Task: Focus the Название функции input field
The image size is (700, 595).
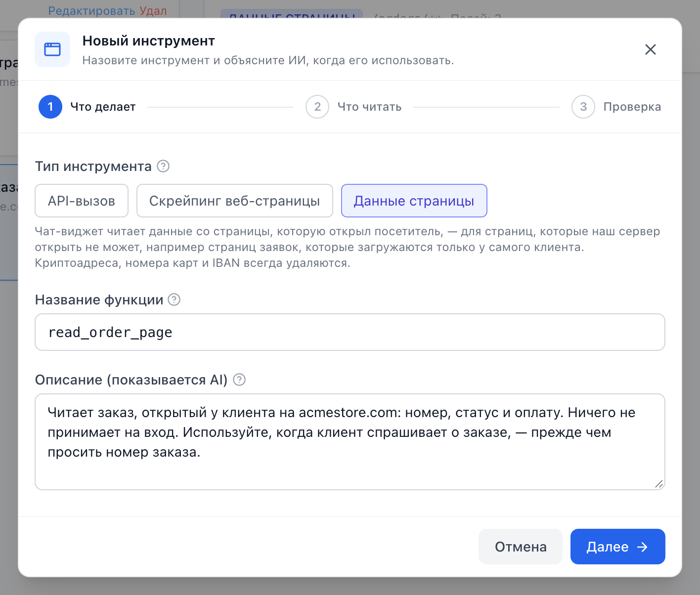Action: coord(350,332)
